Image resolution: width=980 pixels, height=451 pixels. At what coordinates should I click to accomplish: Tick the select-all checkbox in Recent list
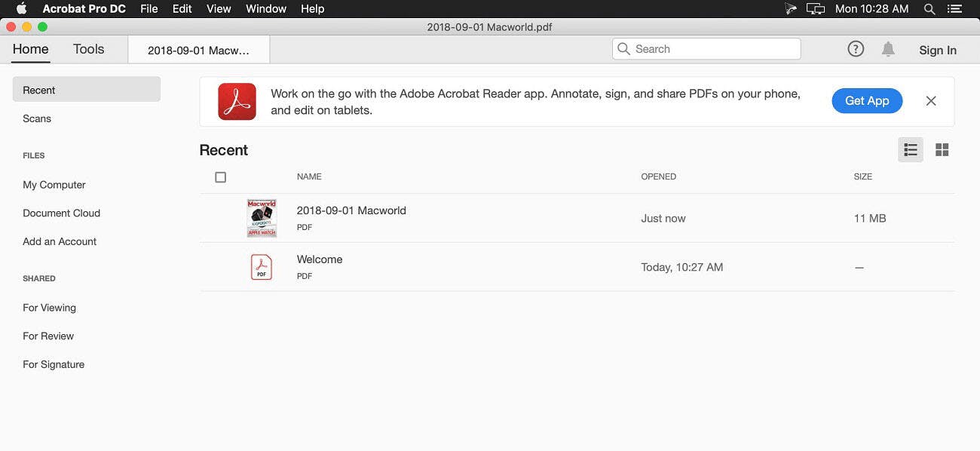pos(220,177)
